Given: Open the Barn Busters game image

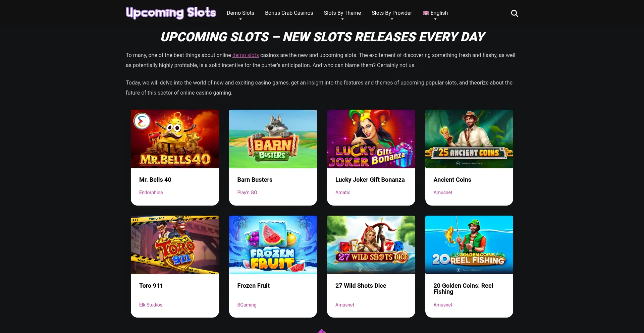Looking at the screenshot, I should click(x=273, y=139).
